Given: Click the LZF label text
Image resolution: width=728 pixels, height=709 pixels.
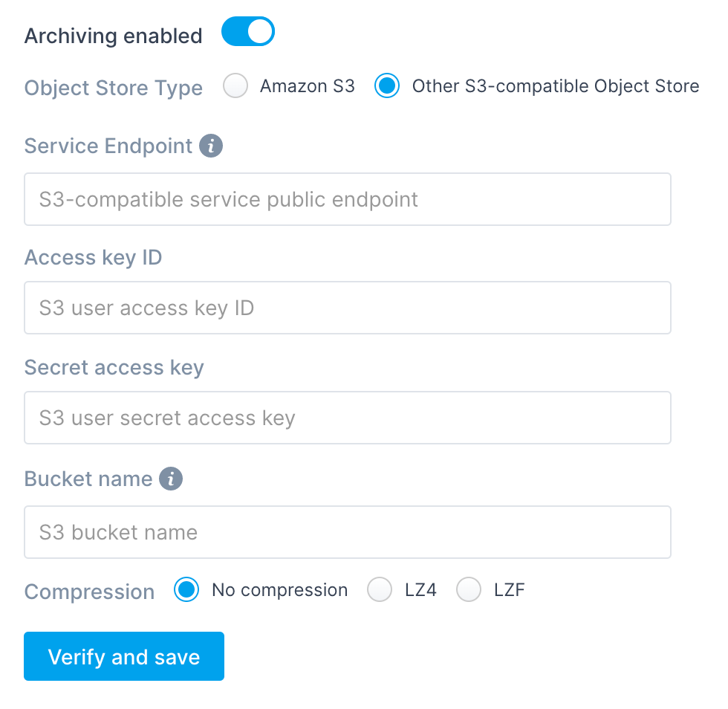Looking at the screenshot, I should 510,590.
